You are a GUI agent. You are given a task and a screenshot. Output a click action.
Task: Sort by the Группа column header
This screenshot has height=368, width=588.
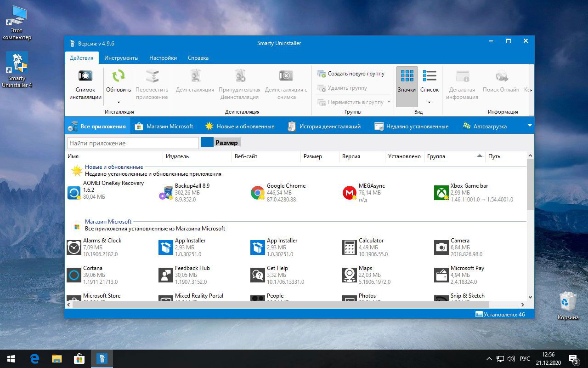(454, 156)
